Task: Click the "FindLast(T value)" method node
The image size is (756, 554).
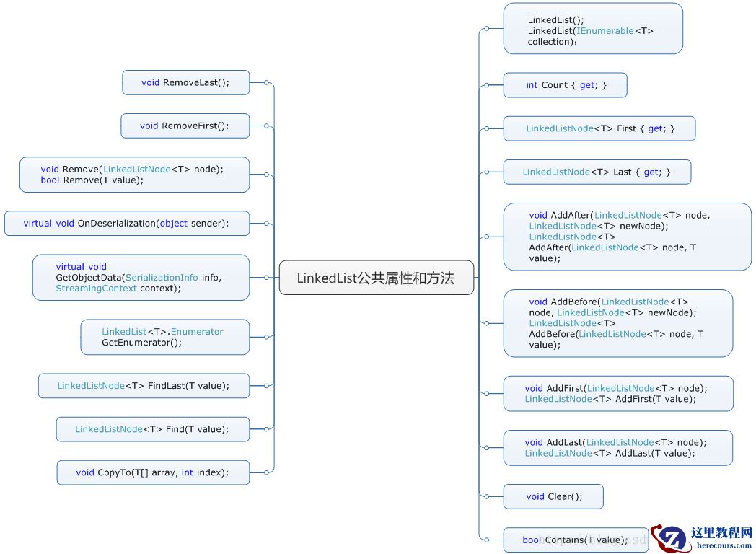Action: point(143,386)
